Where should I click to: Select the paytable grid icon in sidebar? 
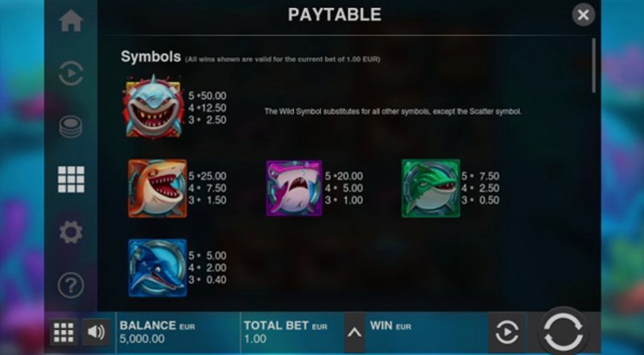(71, 180)
